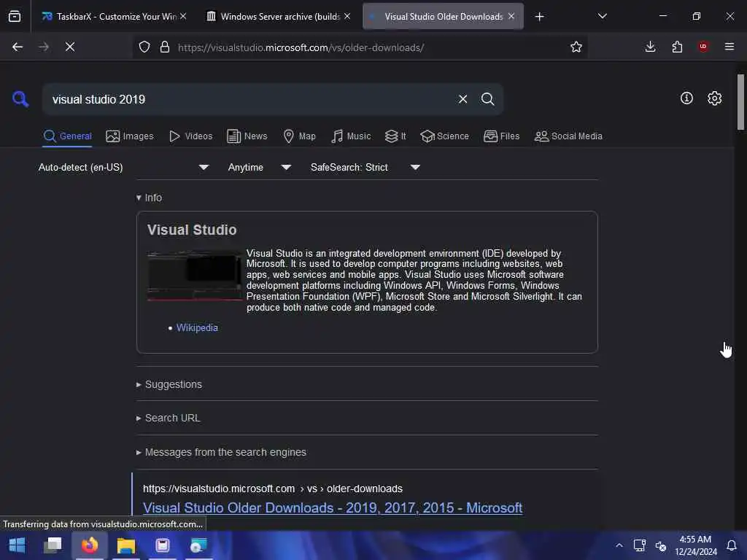Viewport: 747px width, 560px height.
Task: Click the page vertical scrollbar thumb
Action: coord(740,102)
